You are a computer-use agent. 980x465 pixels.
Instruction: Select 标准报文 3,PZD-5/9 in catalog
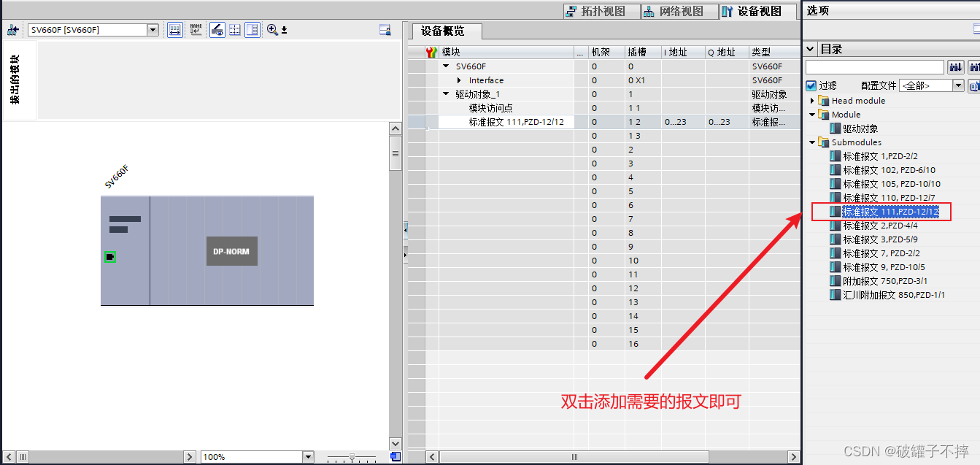click(x=881, y=239)
